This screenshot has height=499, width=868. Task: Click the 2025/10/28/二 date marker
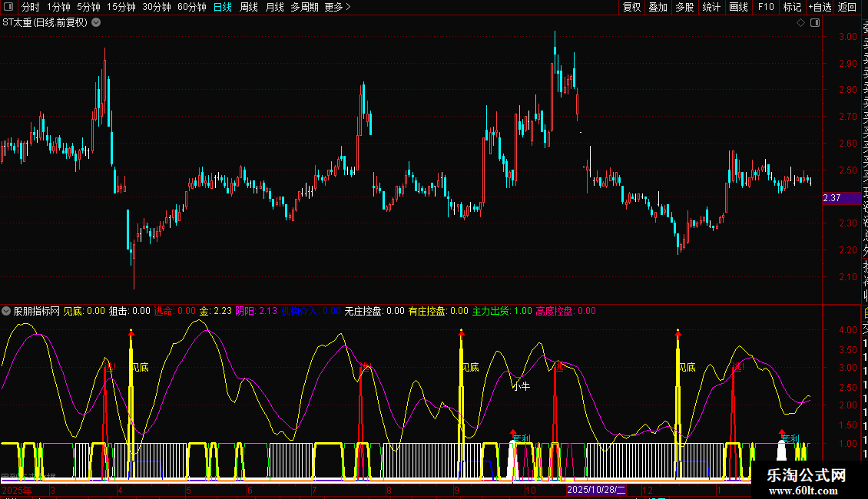[x=596, y=490]
